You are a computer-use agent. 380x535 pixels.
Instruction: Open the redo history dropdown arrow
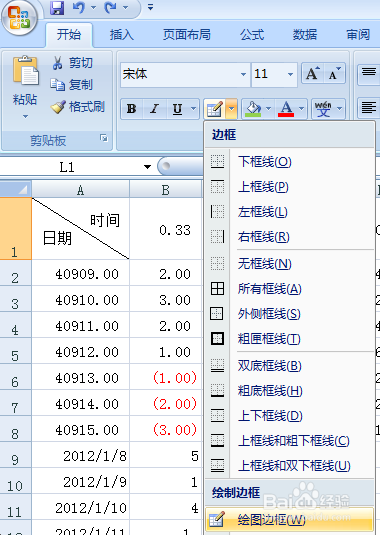pos(125,8)
